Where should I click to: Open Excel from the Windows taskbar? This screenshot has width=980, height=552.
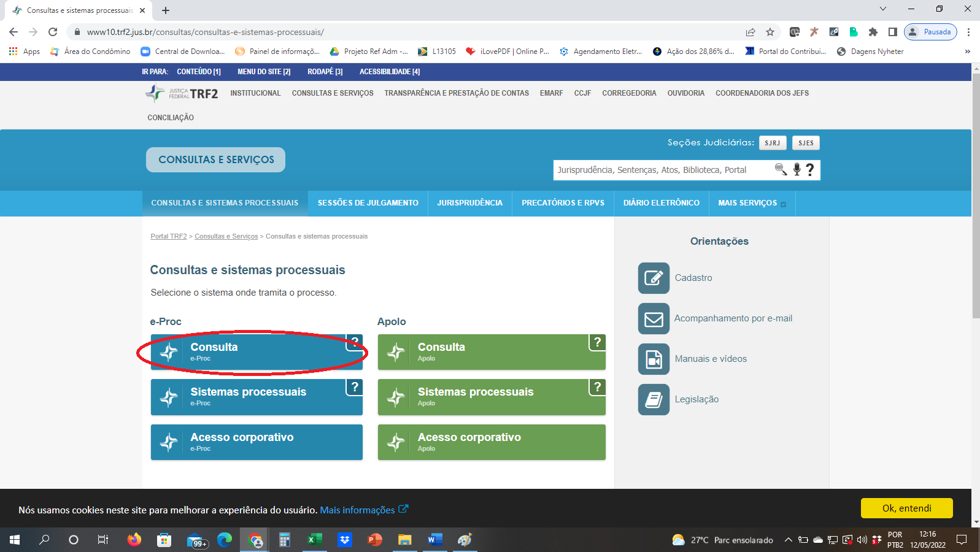tap(314, 540)
